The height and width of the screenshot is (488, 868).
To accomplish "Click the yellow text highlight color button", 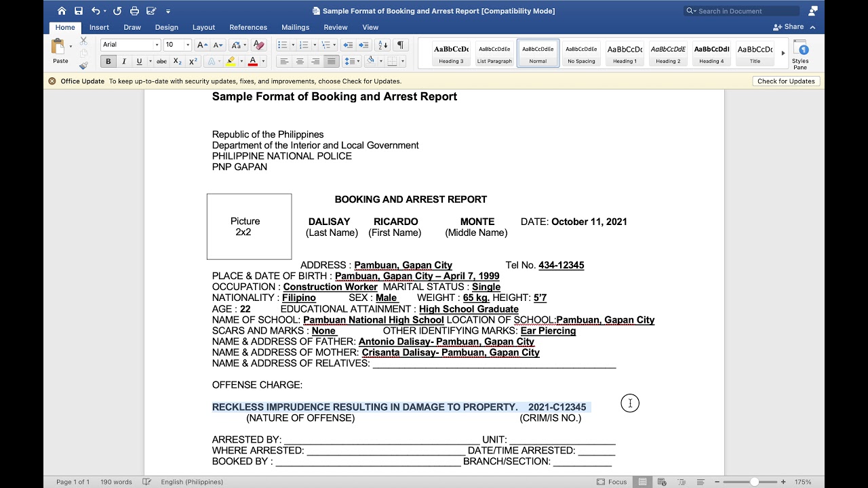I will tap(231, 61).
